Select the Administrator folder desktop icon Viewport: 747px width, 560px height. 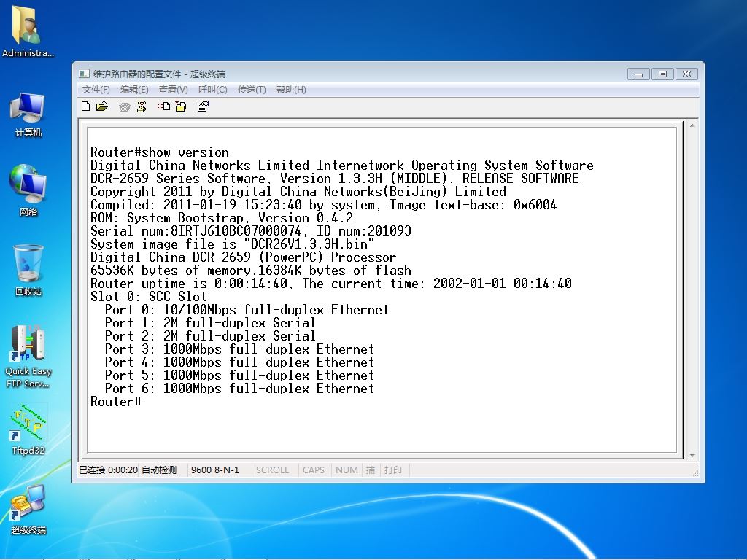(x=28, y=31)
